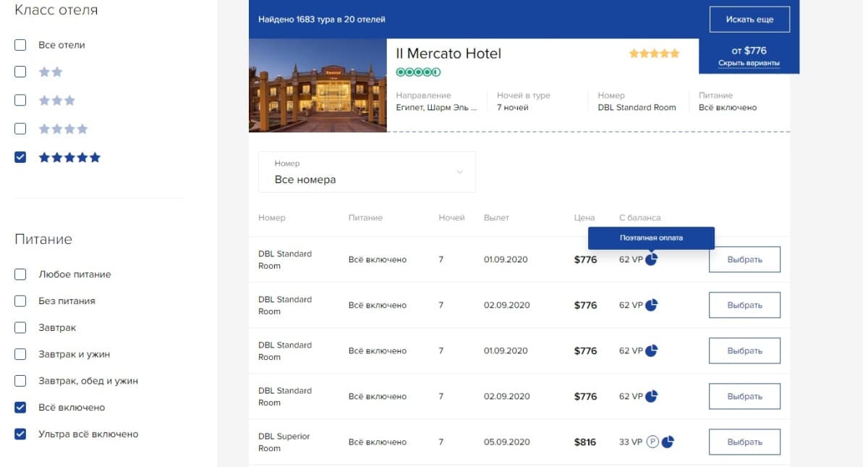Click the DBL Superior Room cell
The height and width of the screenshot is (467, 868).
pyautogui.click(x=284, y=442)
